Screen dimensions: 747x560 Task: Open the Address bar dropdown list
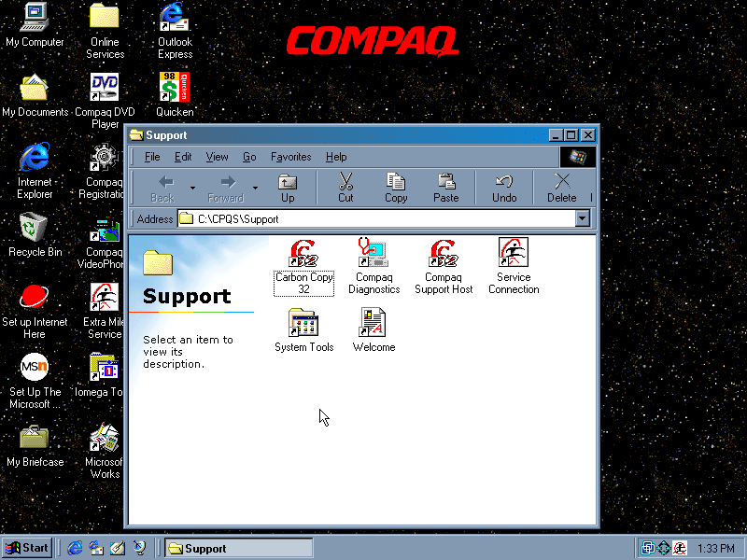582,219
